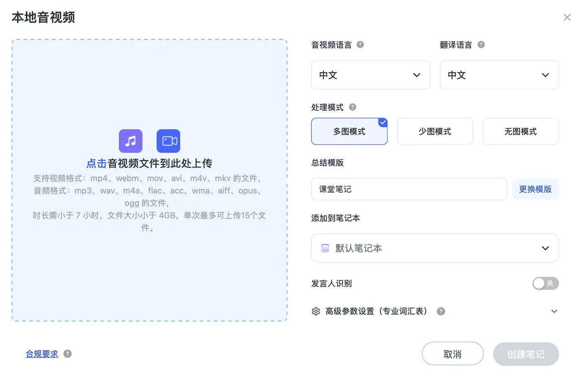Screen dimensions: 582x392
Task: Click the 取消 button
Action: tap(453, 354)
